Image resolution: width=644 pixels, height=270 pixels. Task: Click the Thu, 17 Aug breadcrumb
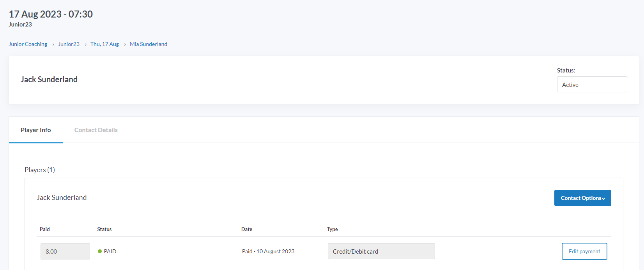104,44
